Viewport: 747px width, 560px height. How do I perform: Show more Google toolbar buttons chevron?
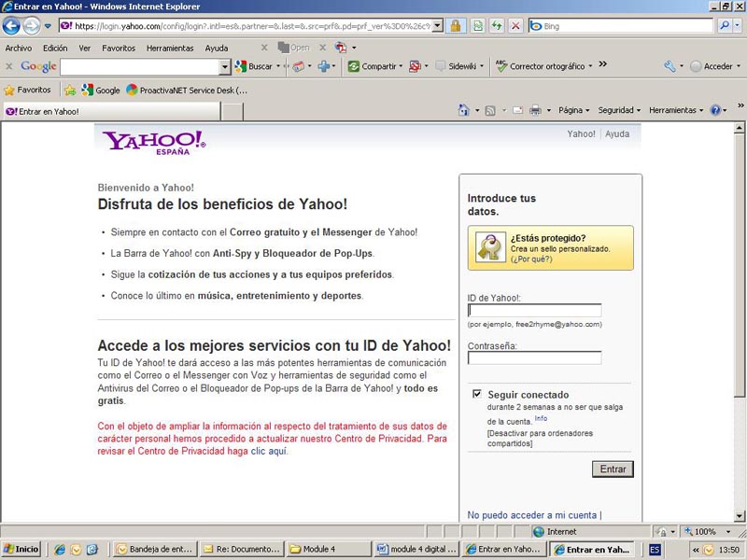[602, 64]
